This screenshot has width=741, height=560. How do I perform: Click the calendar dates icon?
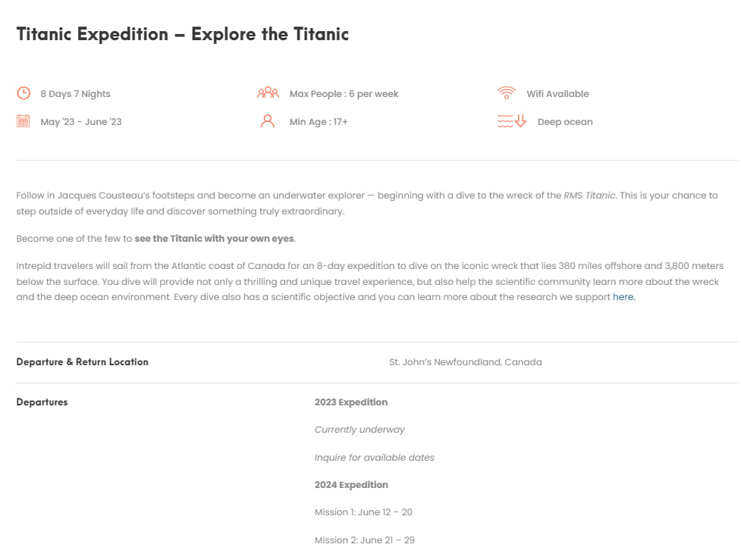24,121
